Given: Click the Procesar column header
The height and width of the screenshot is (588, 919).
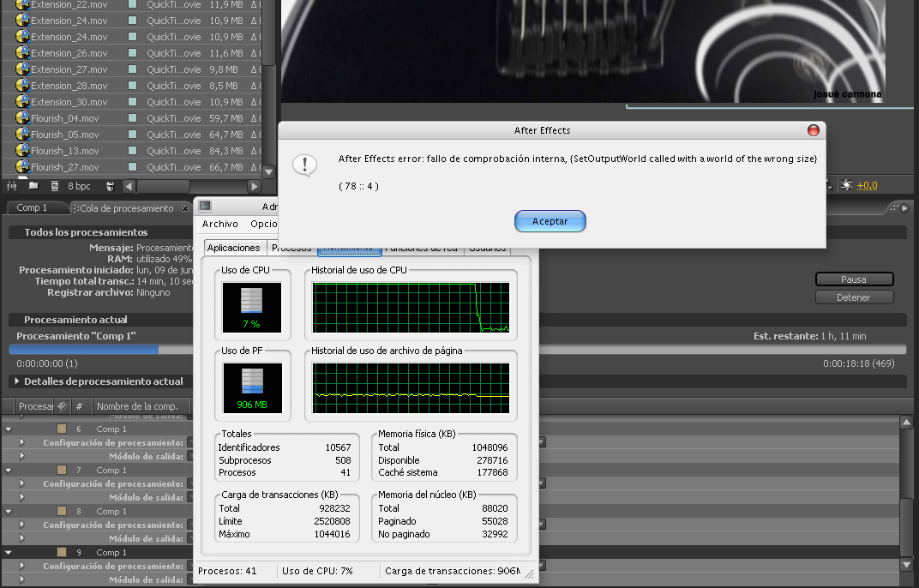Looking at the screenshot, I should click(x=35, y=405).
